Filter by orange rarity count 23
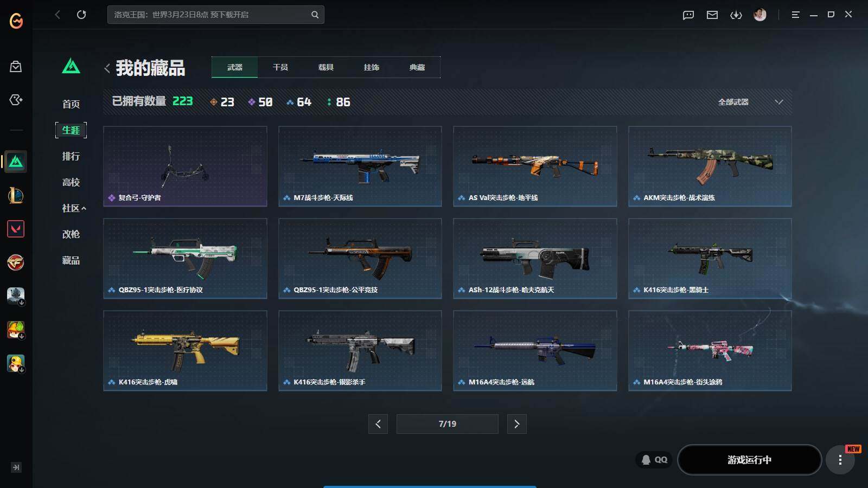 (222, 102)
